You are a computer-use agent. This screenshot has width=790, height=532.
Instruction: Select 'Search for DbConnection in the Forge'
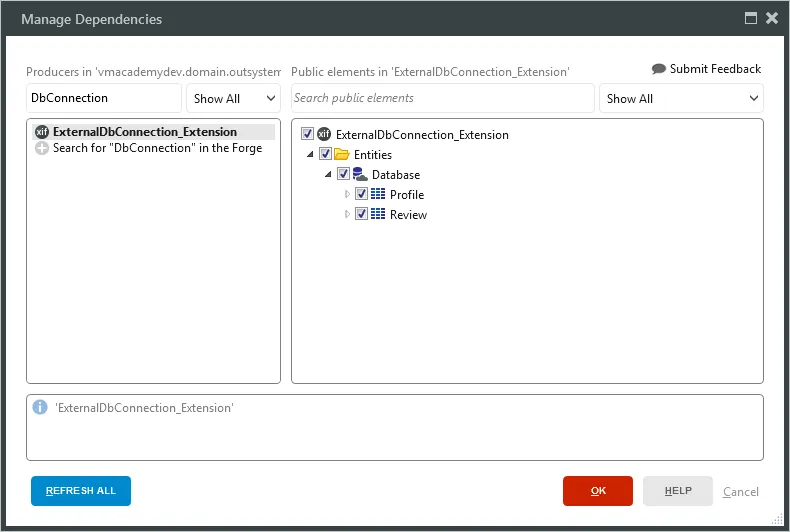[157, 148]
